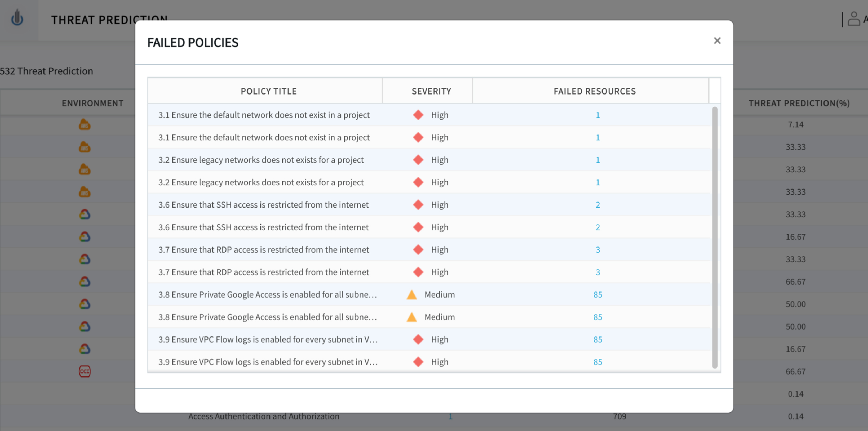Open failed resources 85 for second 3.8 row
Screen dimensions: 868x431
point(598,317)
